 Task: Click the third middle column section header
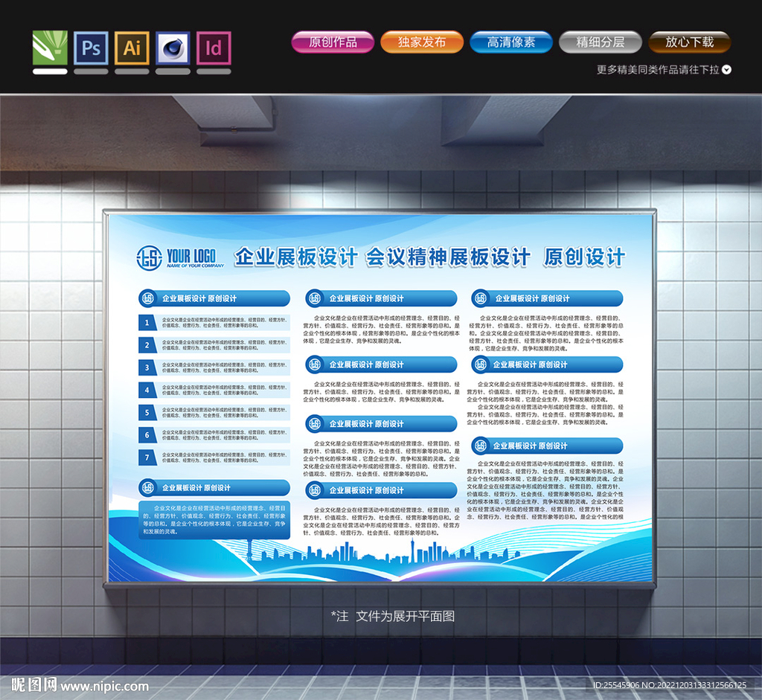382,423
